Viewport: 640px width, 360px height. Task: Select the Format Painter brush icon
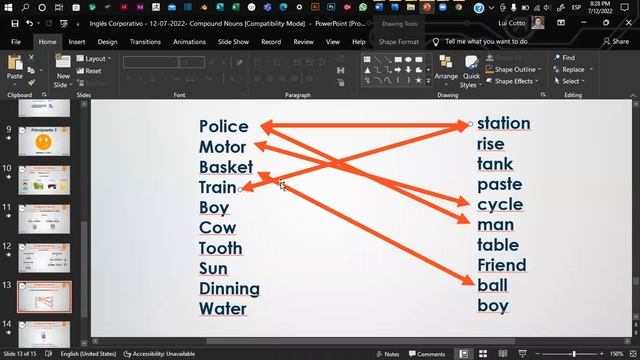click(31, 82)
